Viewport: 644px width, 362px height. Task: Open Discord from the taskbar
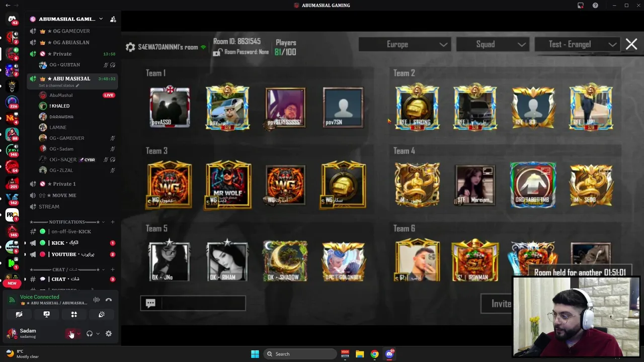tap(389, 354)
